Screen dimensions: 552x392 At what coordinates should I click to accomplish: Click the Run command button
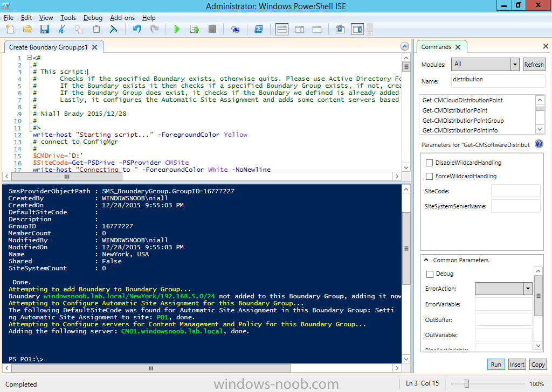pyautogui.click(x=496, y=364)
